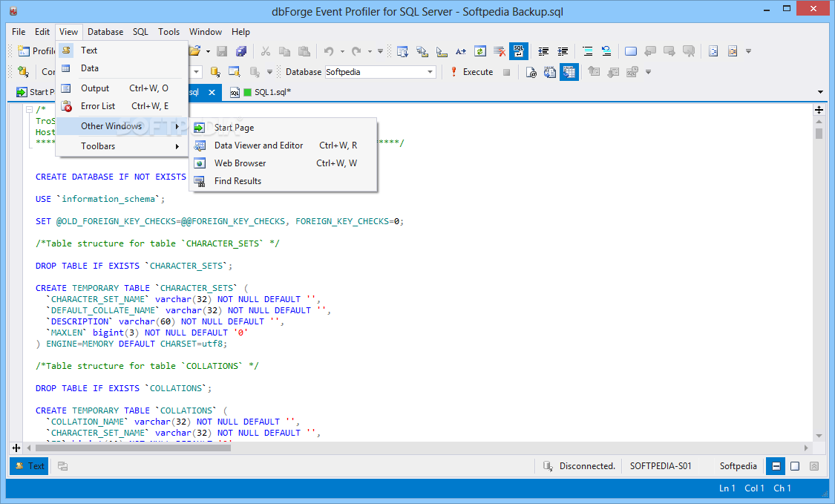Open the Database combo box showing Softpedia

pos(380,72)
